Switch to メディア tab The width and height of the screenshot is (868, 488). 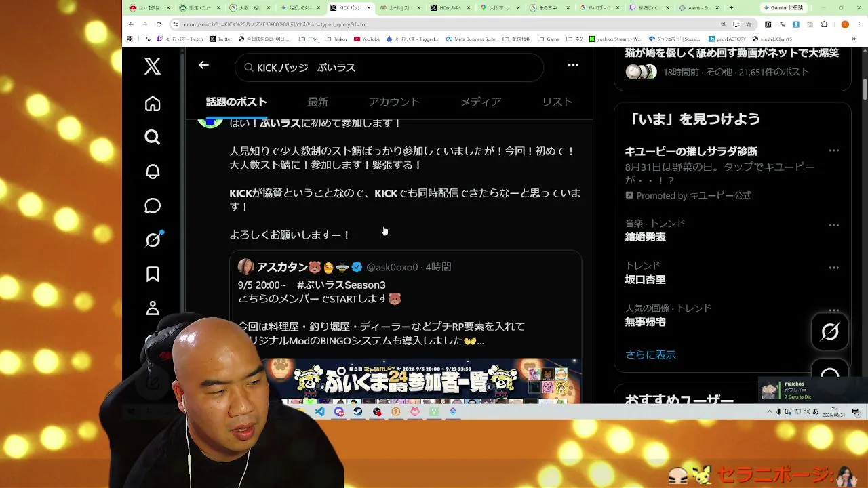click(x=481, y=102)
